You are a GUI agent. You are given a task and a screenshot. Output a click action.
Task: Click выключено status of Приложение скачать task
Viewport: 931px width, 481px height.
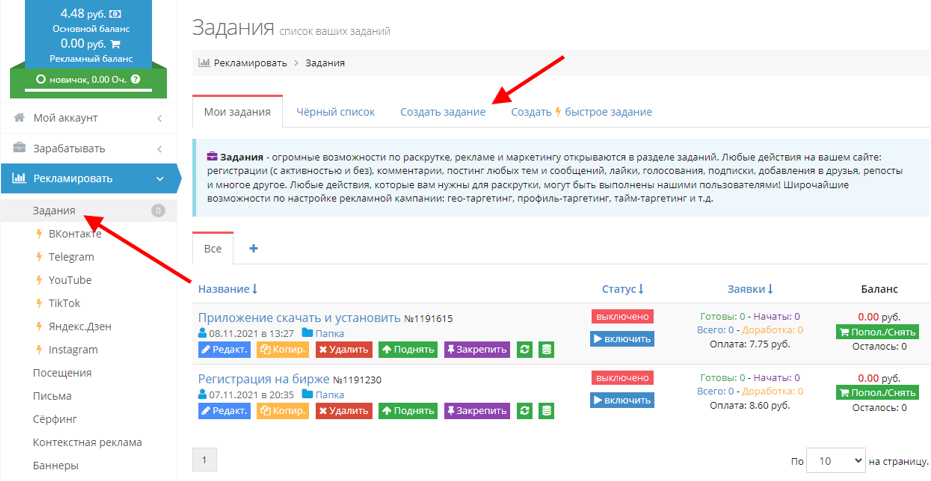[x=622, y=317]
